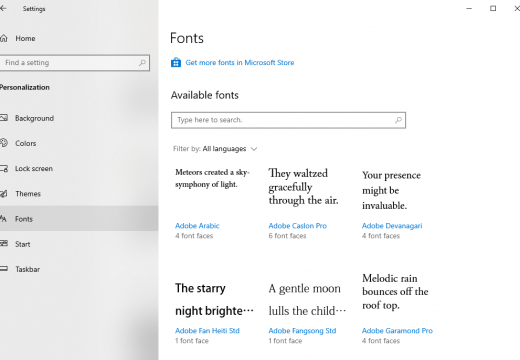Click magnifier in font search box

coord(398,120)
